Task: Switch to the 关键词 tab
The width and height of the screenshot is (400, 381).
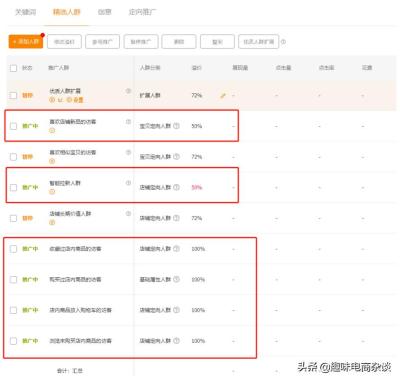Action: [26, 12]
